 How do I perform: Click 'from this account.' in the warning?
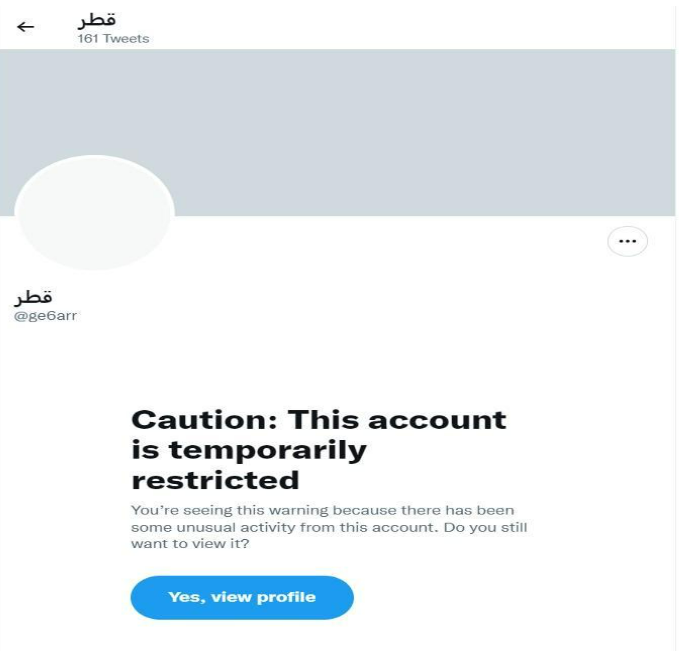[x=368, y=527]
